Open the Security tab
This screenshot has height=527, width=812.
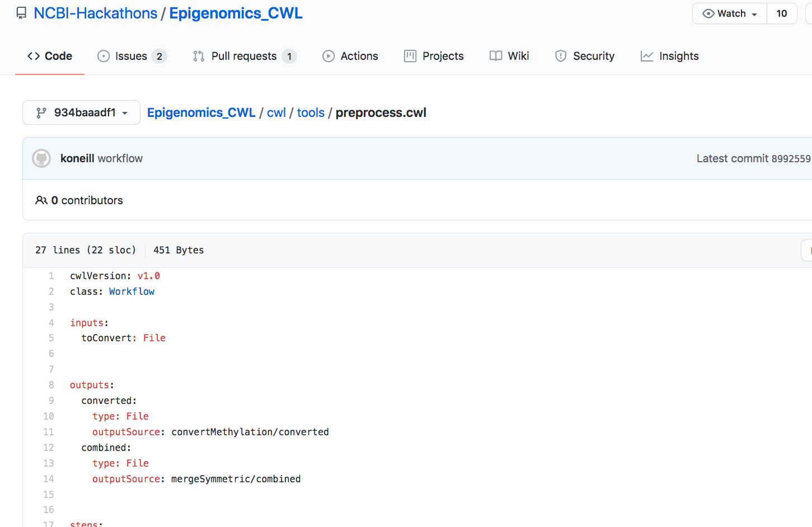(585, 56)
